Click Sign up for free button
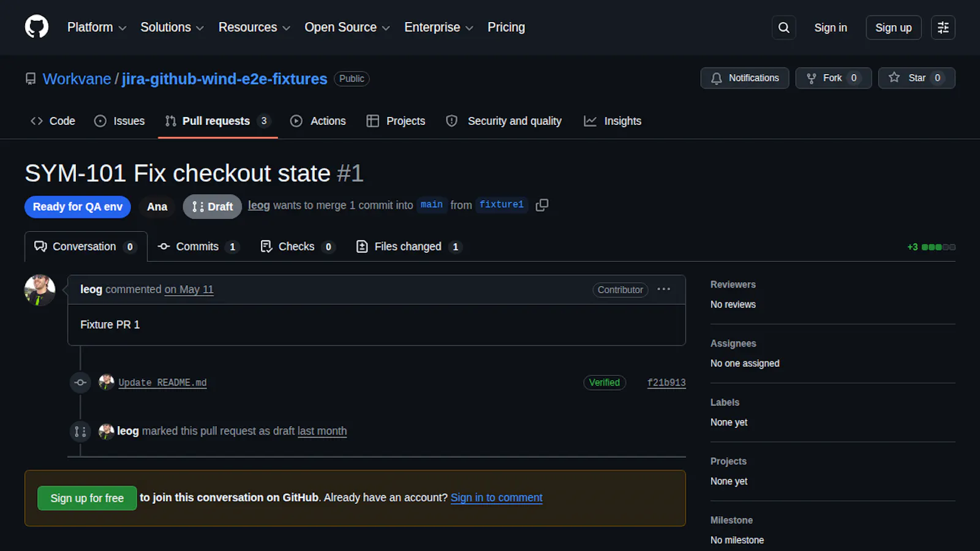The image size is (980, 551). coord(87,498)
